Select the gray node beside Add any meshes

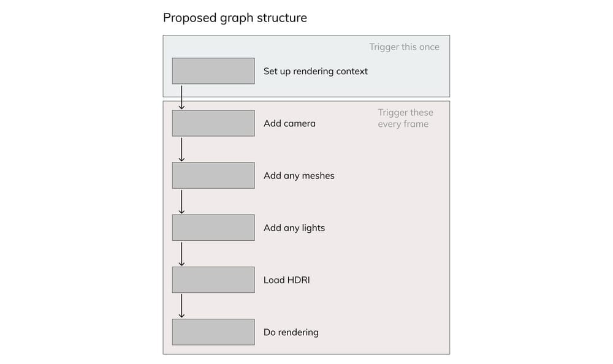click(213, 175)
